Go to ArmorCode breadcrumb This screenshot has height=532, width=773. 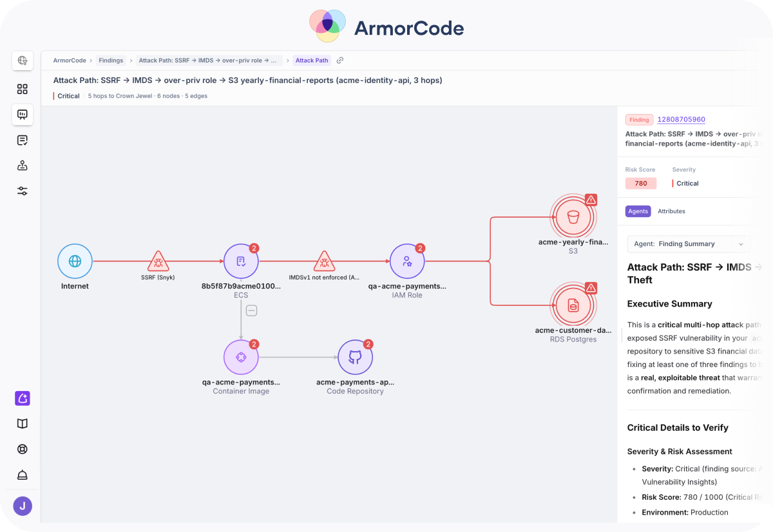click(x=70, y=61)
